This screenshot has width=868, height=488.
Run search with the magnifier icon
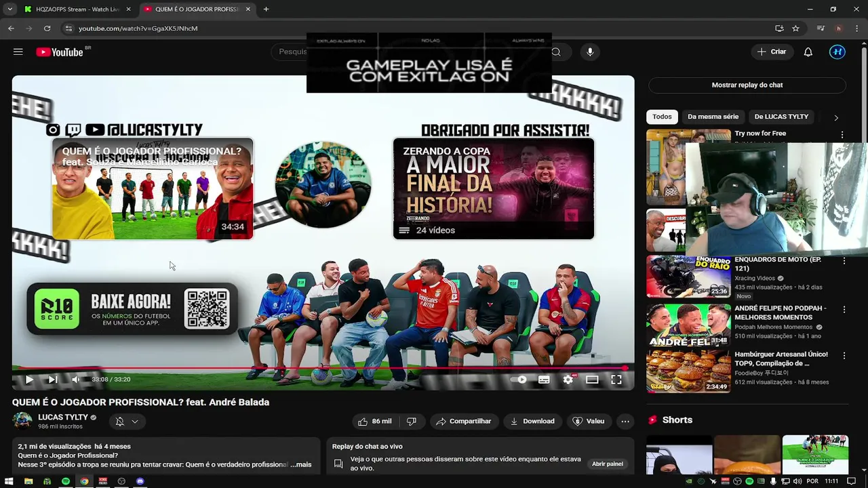coord(556,52)
